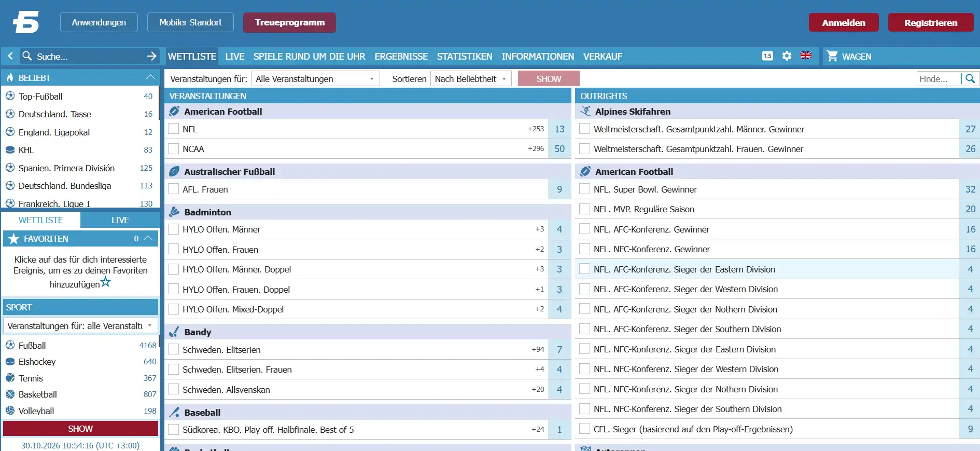Open the Alle Veranstaltungen dropdown
Image resolution: width=980 pixels, height=451 pixels.
(x=316, y=79)
